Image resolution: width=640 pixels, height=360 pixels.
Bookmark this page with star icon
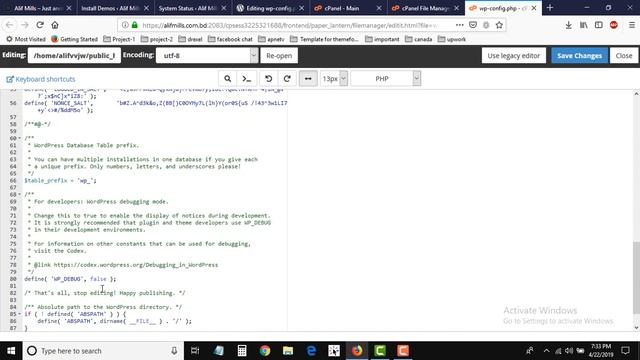point(499,25)
